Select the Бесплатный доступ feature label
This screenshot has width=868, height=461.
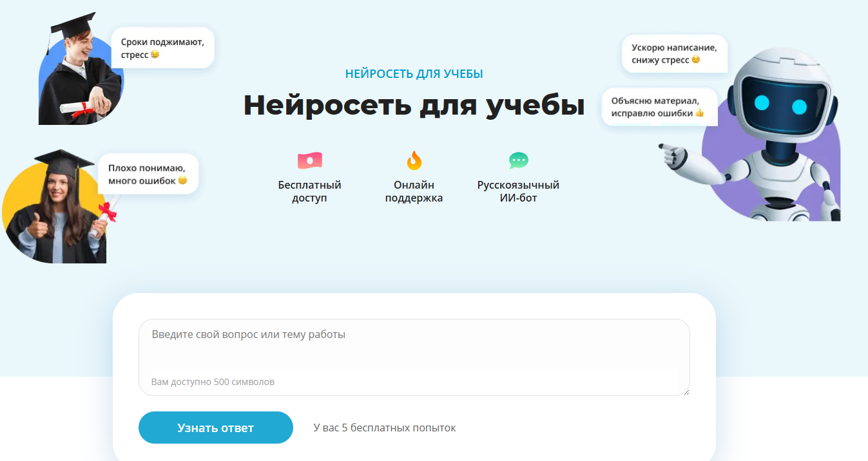310,191
